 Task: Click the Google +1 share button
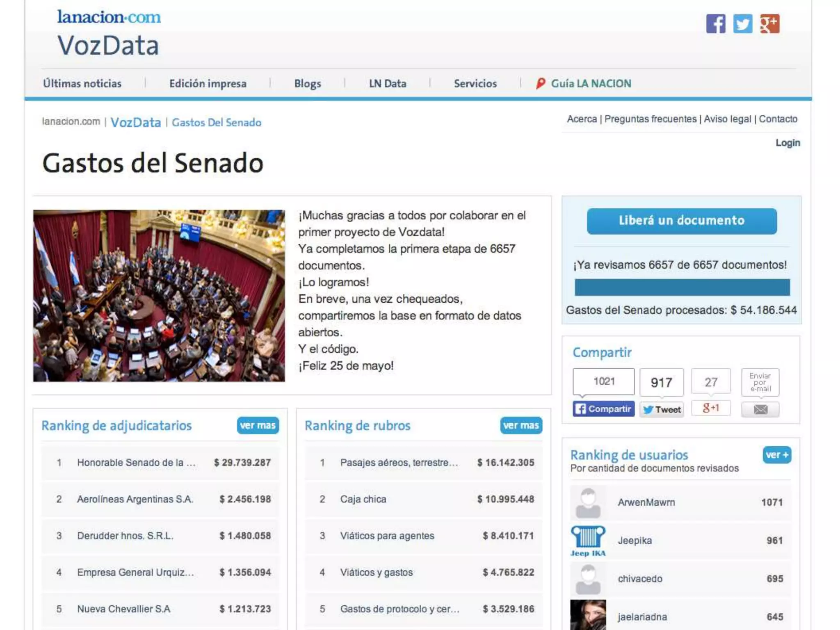711,408
